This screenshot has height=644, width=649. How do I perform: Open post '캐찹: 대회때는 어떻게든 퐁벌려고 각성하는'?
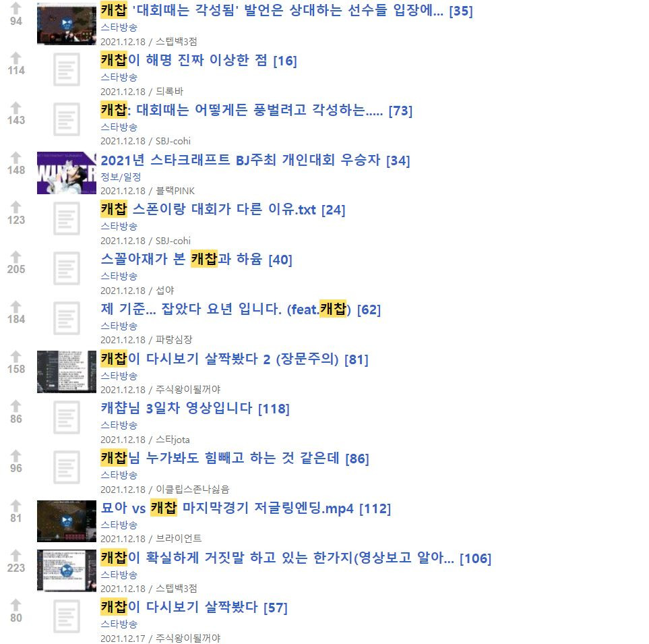(242, 111)
